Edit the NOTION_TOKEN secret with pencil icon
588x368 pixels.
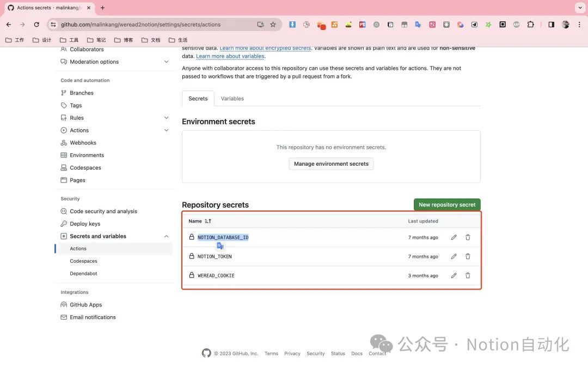[454, 256]
